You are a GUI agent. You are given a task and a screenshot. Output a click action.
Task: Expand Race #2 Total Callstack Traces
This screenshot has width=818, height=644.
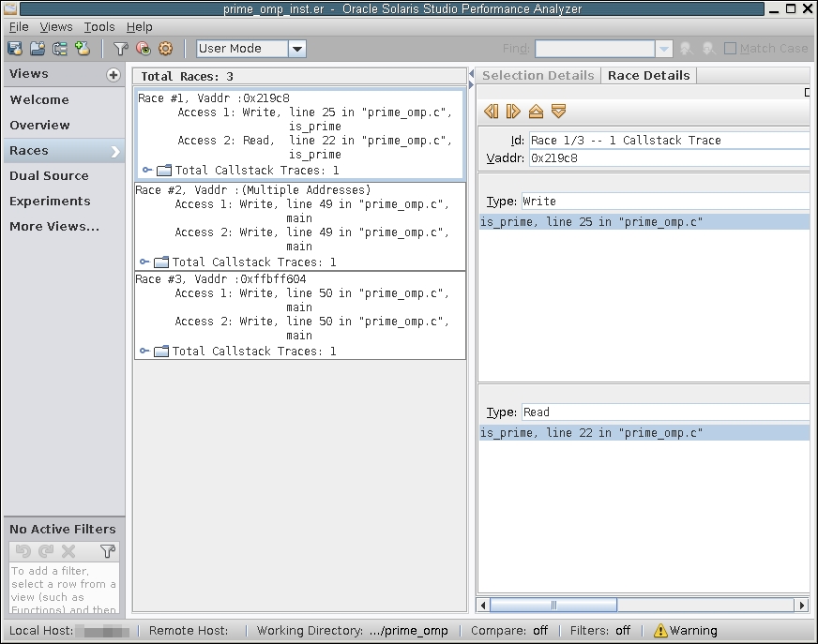click(x=144, y=262)
